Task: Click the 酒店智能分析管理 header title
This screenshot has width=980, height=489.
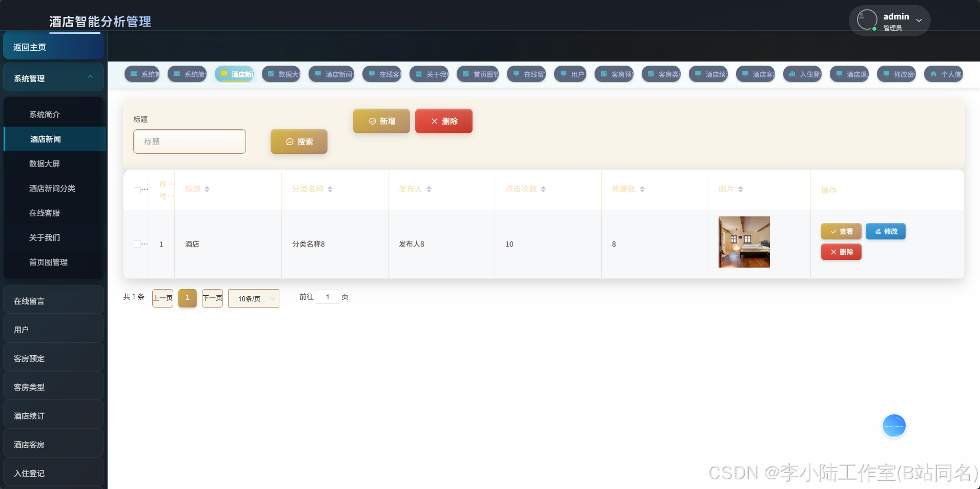Action: [x=100, y=22]
